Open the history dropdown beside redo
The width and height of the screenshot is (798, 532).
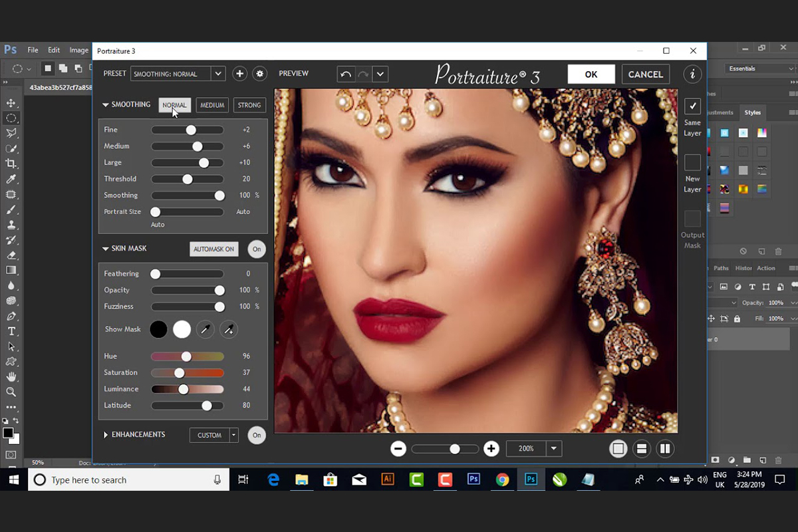(380, 74)
